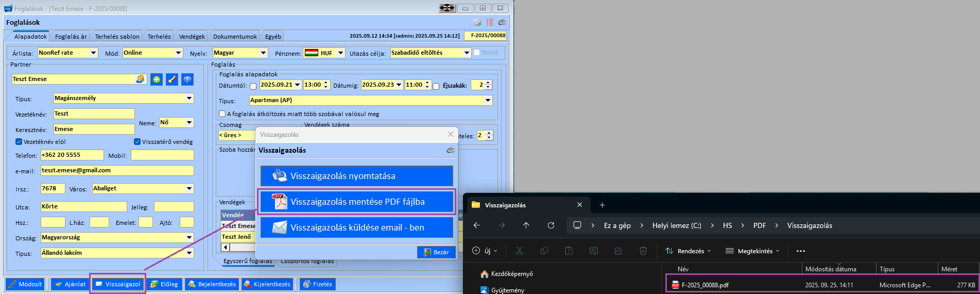Increase the Éjszakák nights stepper value
The width and height of the screenshot is (980, 294).
[x=488, y=83]
